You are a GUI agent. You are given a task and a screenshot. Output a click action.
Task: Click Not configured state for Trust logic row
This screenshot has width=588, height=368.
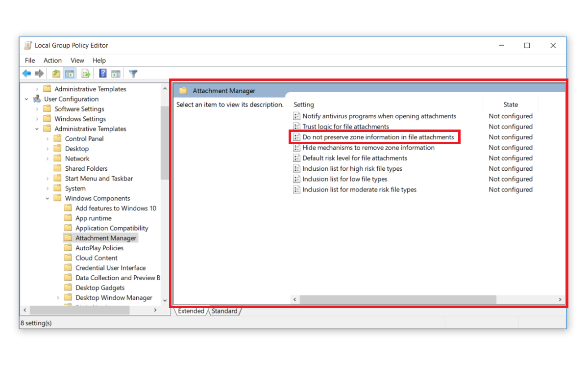(511, 127)
